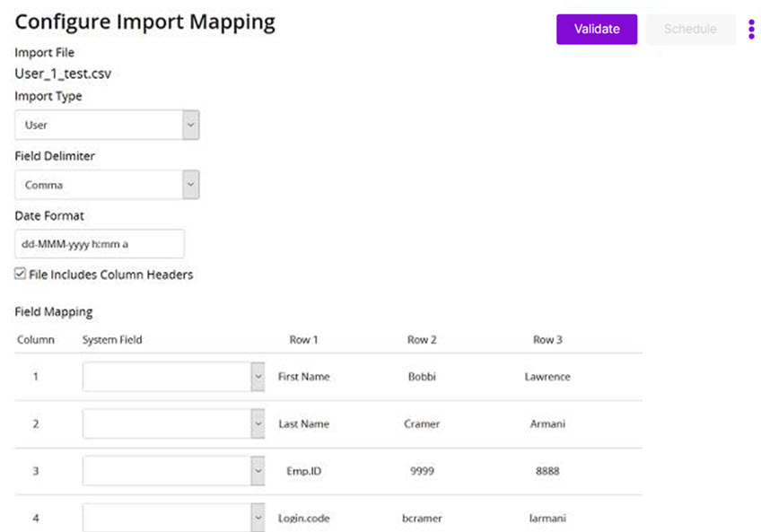
Task: Click the Armani cell
Action: (547, 423)
